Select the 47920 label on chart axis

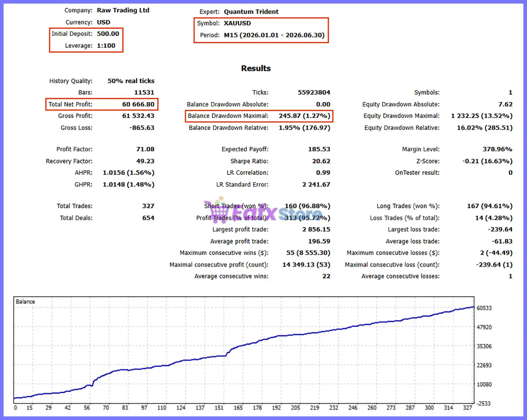point(484,327)
